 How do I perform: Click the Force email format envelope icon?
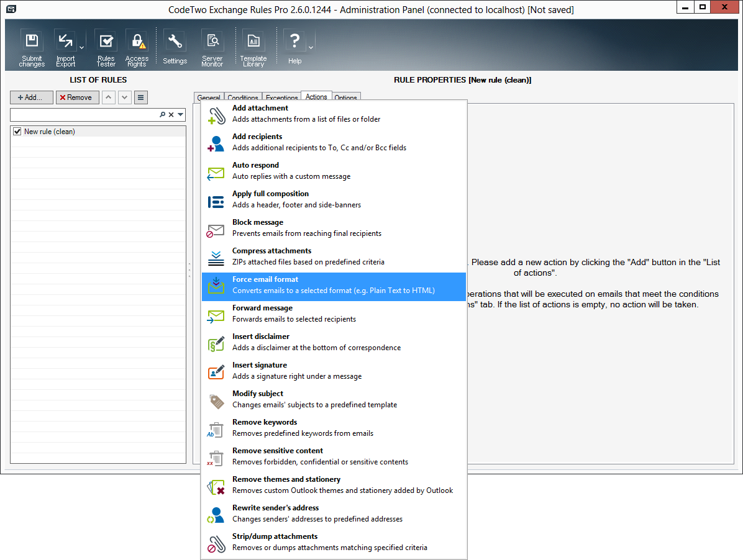pyautogui.click(x=216, y=286)
